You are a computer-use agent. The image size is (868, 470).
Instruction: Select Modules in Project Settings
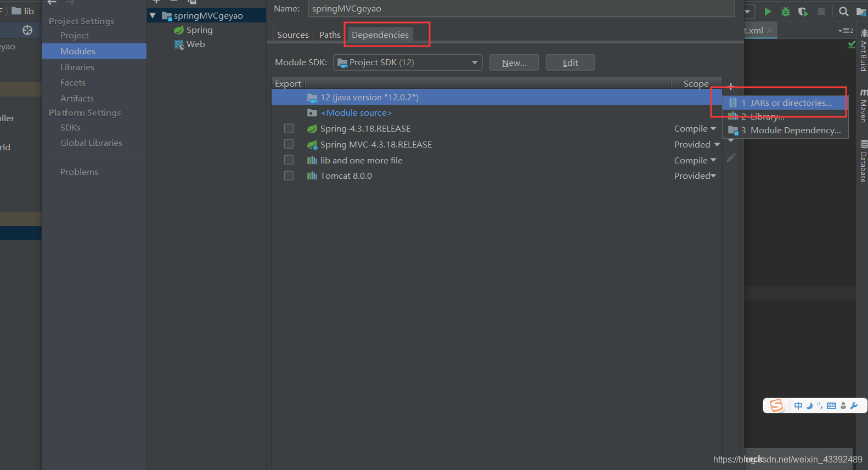click(x=94, y=51)
